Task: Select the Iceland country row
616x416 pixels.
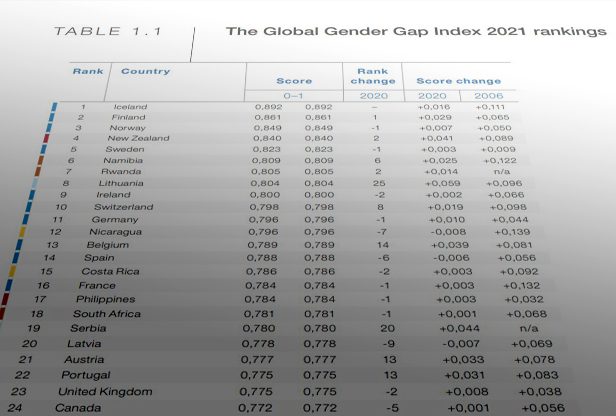Action: [x=287, y=107]
